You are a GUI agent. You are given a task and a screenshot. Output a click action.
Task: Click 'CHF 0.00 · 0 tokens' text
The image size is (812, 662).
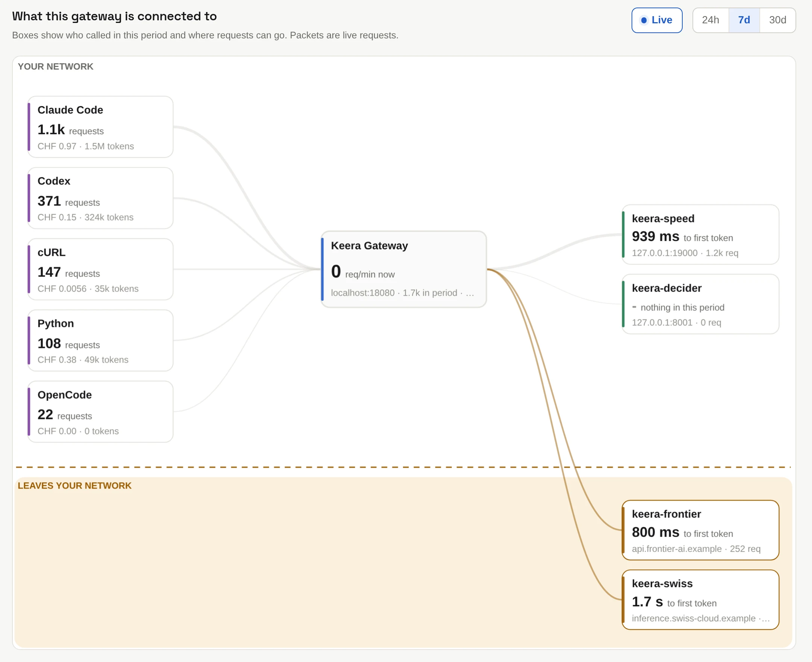78,431
